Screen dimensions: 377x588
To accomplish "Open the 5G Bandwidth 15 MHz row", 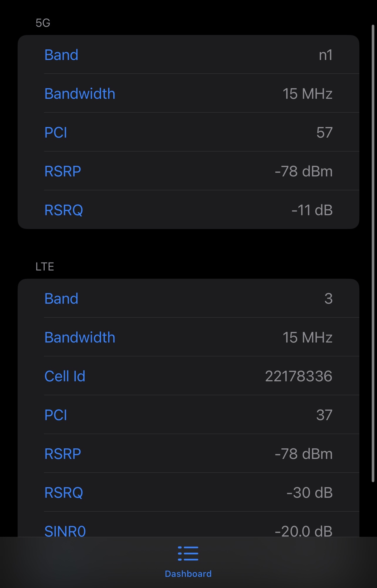I will pyautogui.click(x=188, y=93).
